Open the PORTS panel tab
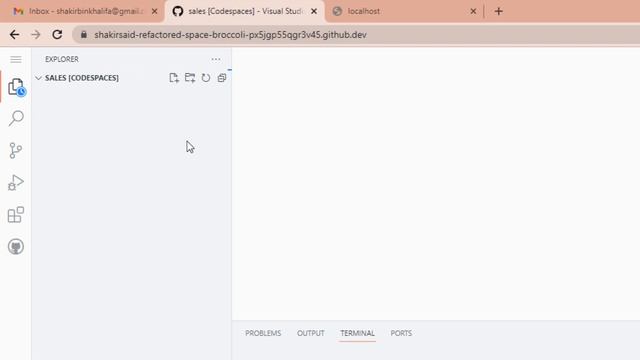This screenshot has height=360, width=640. (401, 333)
